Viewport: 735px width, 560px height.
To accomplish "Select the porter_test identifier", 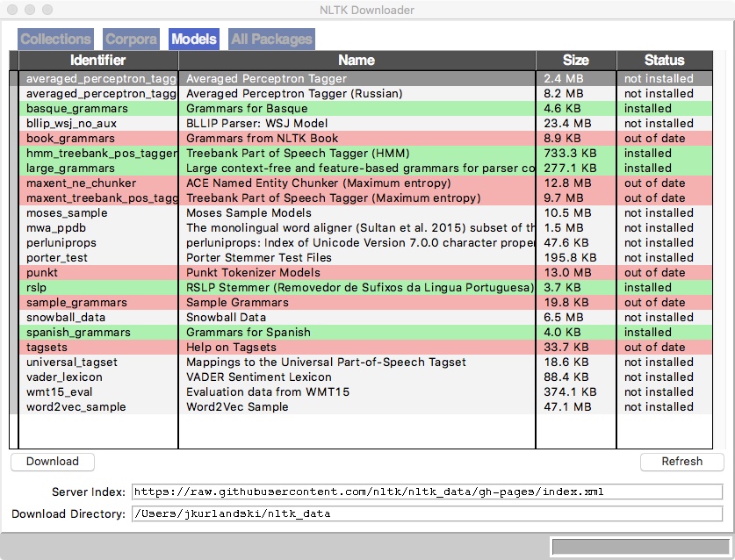I will tap(57, 258).
